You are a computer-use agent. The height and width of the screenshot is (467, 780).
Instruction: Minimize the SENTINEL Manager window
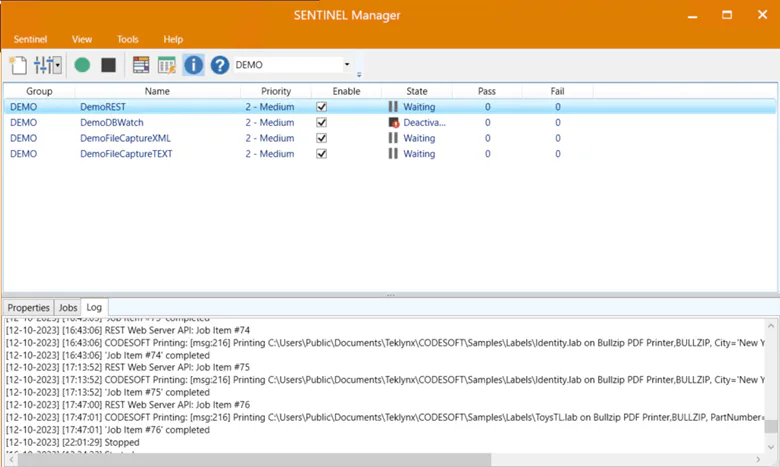692,15
